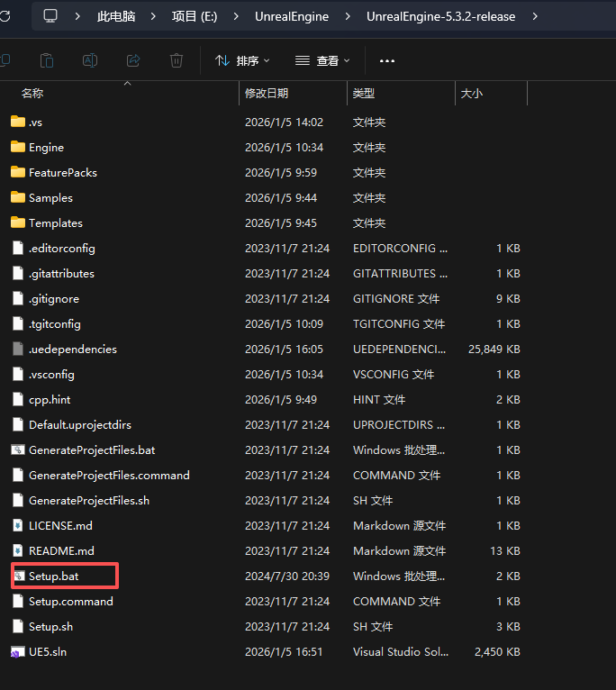Click the Delete trash icon

[x=177, y=60]
